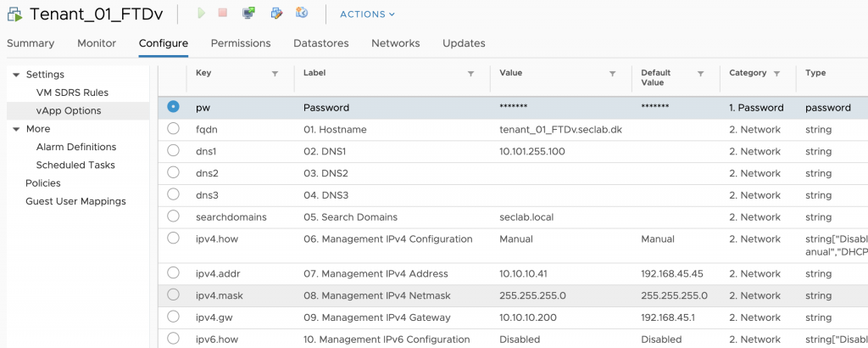Open the Value column filter icon
The width and height of the screenshot is (868, 348).
(x=612, y=74)
